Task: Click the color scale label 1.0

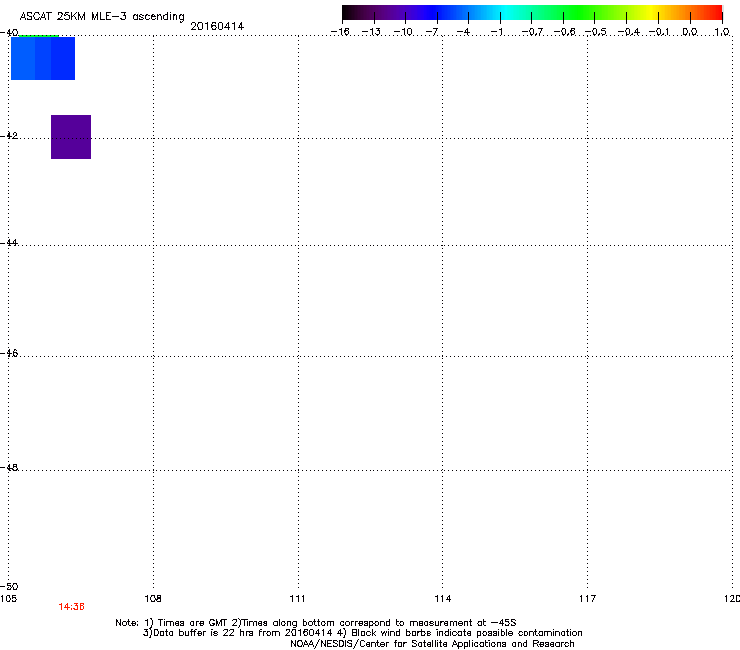Action: (x=722, y=32)
